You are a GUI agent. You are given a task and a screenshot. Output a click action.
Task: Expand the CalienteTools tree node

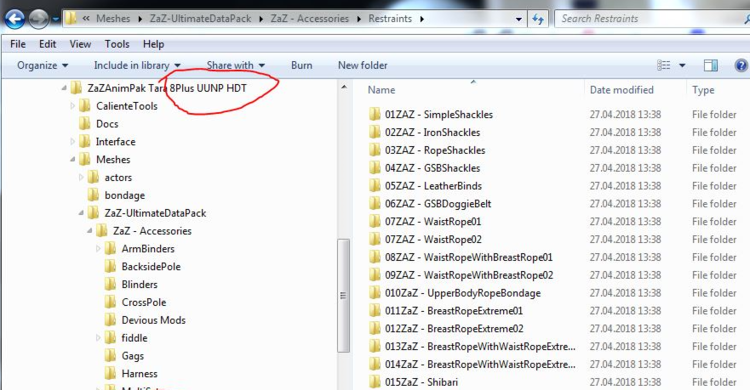[x=73, y=106]
